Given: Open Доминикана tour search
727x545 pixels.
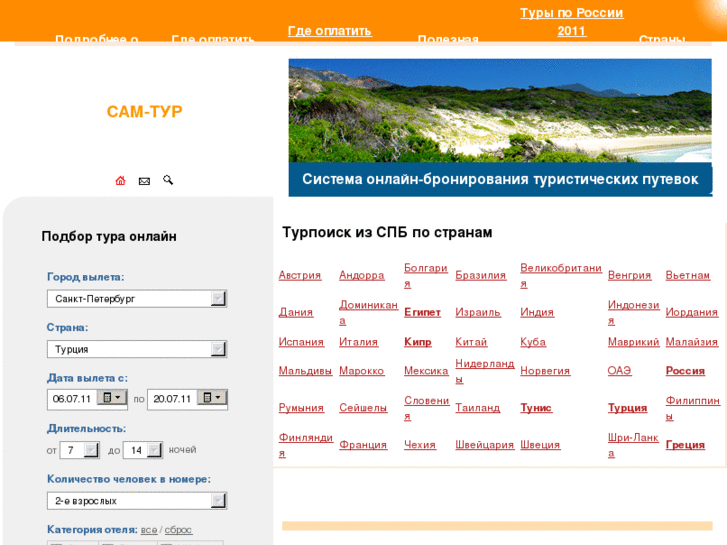Looking at the screenshot, I should point(369,313).
